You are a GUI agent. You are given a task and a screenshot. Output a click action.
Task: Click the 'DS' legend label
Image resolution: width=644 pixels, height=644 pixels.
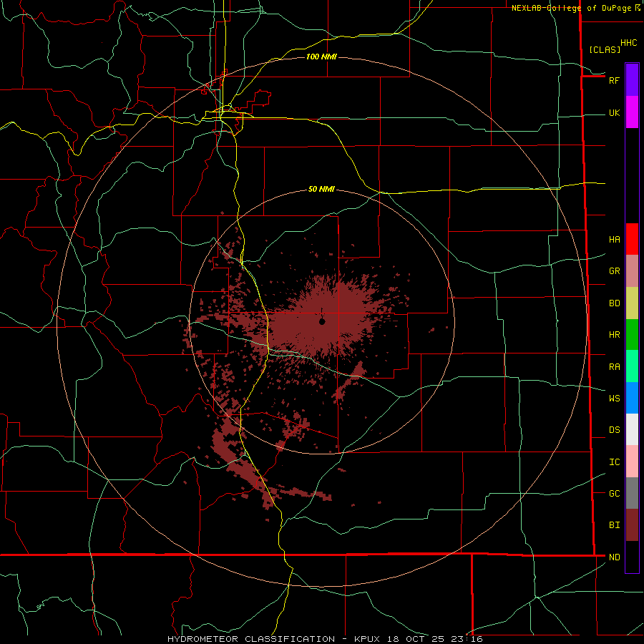(x=614, y=429)
